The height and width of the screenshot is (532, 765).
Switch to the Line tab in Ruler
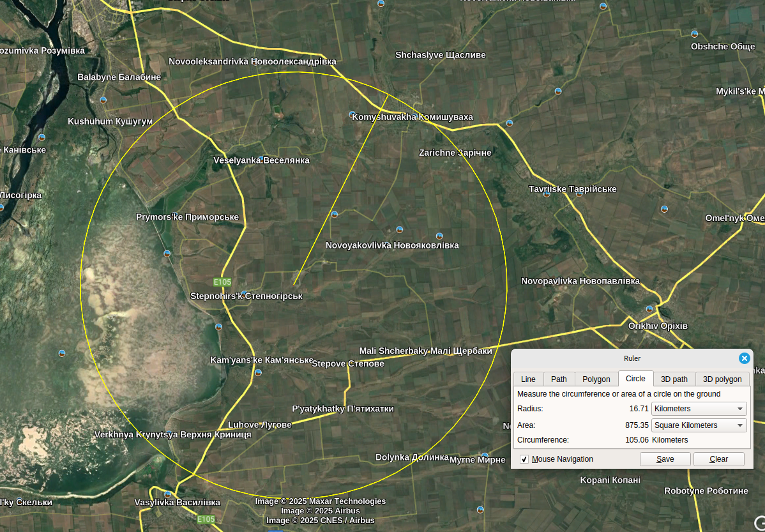coord(528,379)
